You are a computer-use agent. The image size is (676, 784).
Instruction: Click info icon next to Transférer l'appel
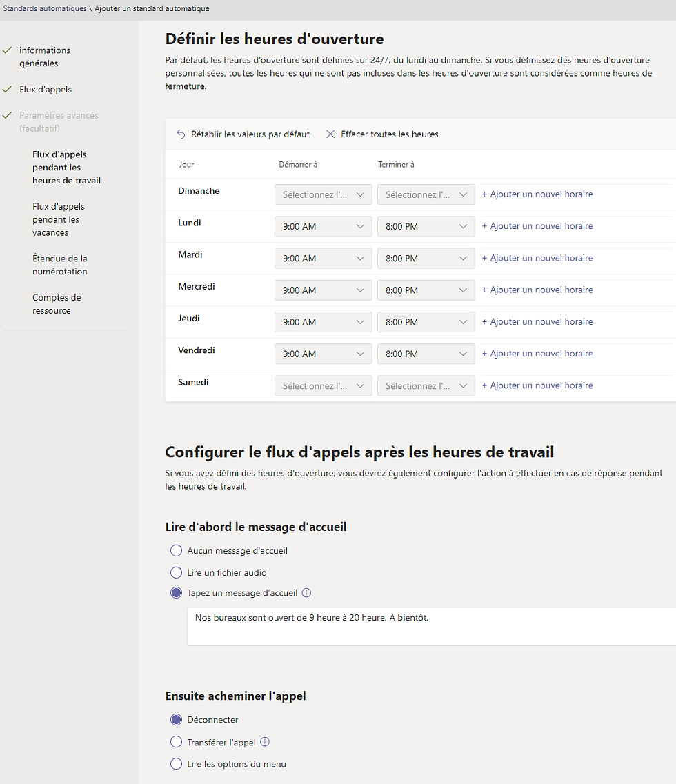click(265, 742)
